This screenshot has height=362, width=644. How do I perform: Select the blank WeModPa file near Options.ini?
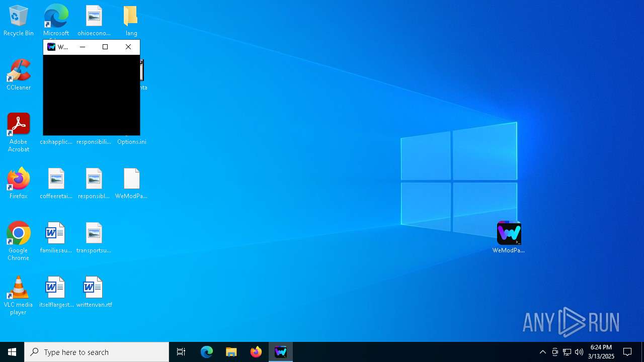tap(131, 183)
